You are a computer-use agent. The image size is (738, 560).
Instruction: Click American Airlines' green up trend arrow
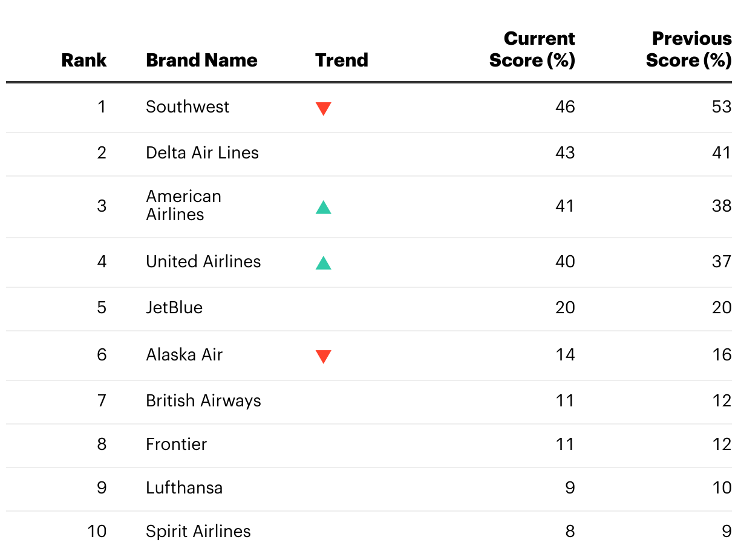[323, 207]
